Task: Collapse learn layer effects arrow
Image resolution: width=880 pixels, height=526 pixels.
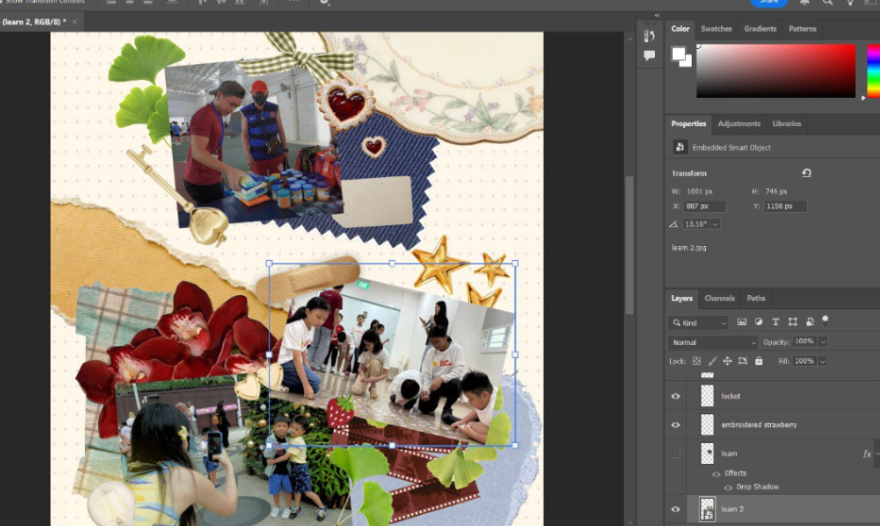Action: click(877, 454)
